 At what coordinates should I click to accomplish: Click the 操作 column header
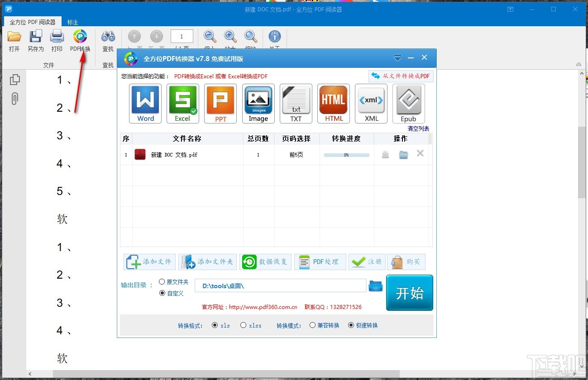pos(401,138)
